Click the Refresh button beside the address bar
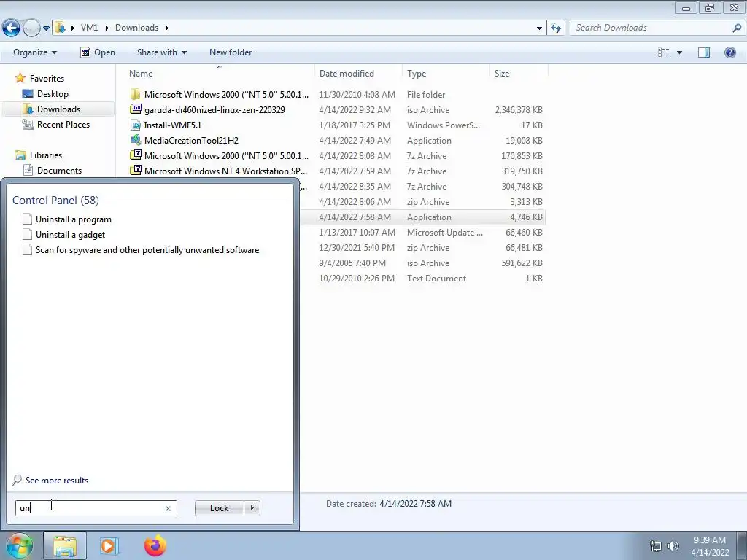The width and height of the screenshot is (747, 560). point(555,28)
